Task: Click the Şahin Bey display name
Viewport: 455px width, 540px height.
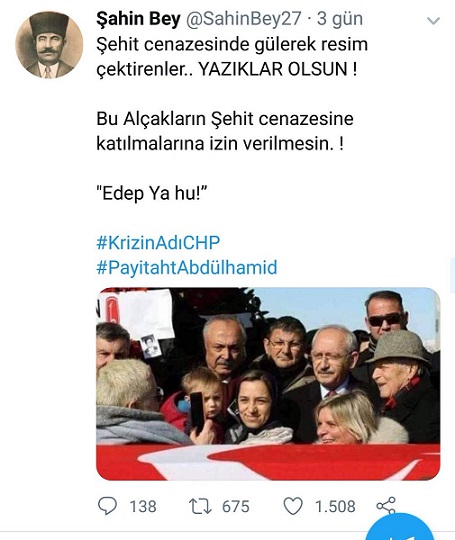Action: (x=138, y=19)
